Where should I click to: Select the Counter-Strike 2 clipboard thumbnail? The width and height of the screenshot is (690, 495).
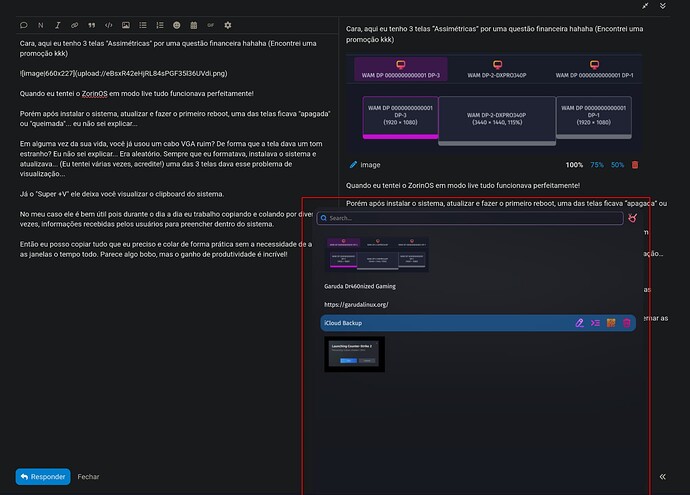[354, 355]
